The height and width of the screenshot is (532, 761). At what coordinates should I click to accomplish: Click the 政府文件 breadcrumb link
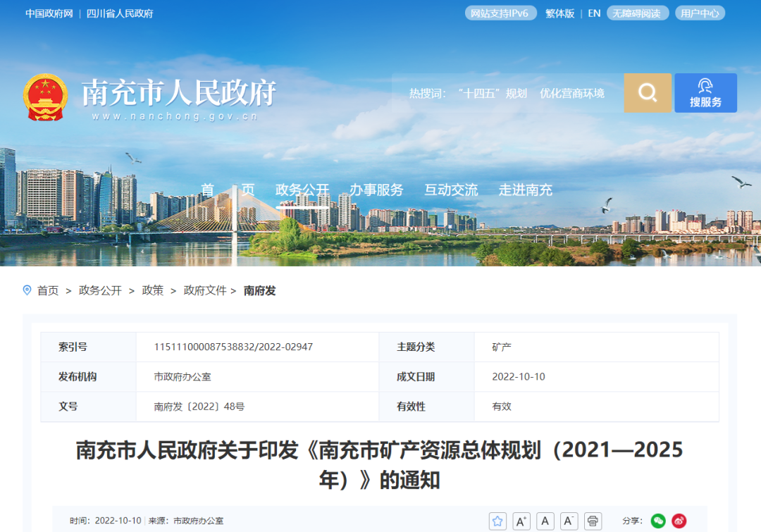click(x=205, y=290)
